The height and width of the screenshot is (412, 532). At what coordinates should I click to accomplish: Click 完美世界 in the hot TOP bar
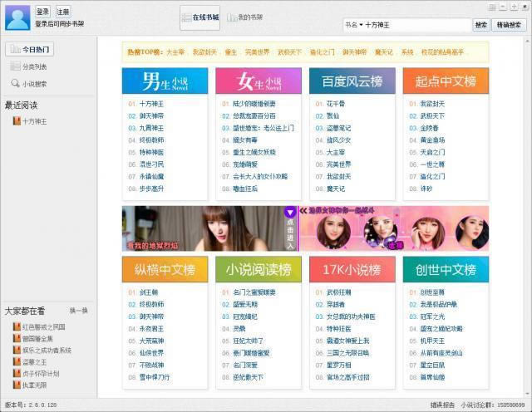(x=257, y=52)
